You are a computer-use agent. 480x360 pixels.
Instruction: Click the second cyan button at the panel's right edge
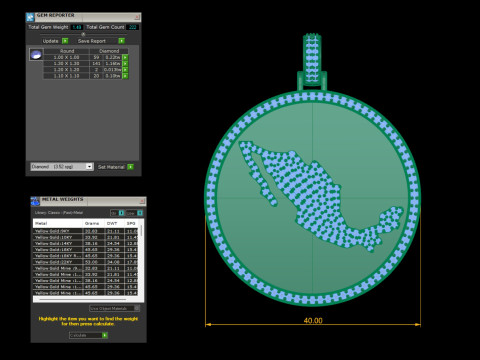140,213
